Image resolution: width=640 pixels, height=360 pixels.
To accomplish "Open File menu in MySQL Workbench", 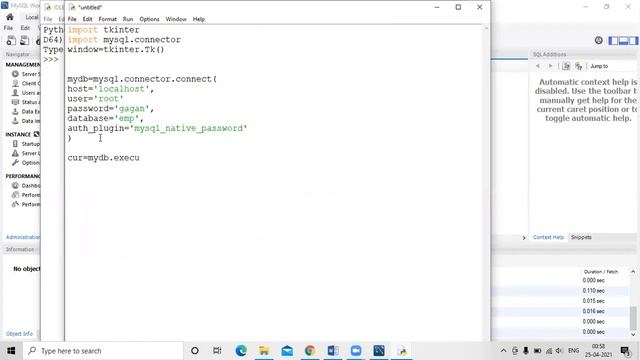I will click(x=8, y=28).
